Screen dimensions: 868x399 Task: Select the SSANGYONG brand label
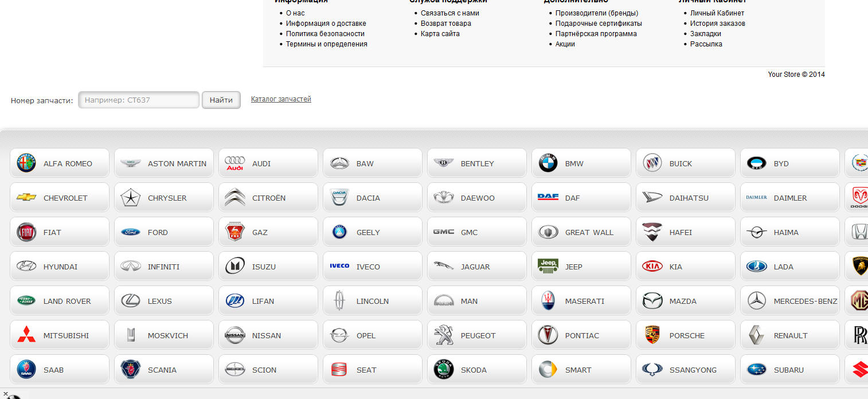pyautogui.click(x=693, y=370)
